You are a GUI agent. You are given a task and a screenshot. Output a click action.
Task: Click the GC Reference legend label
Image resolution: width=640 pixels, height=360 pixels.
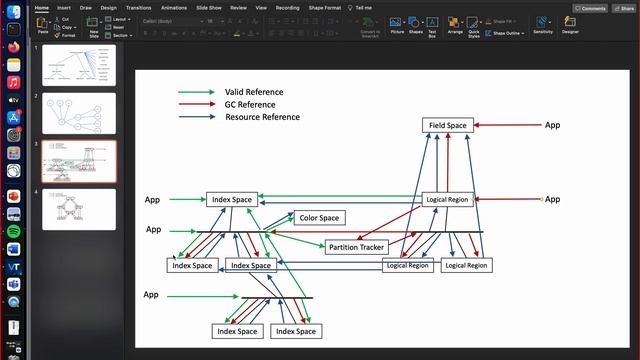[250, 104]
